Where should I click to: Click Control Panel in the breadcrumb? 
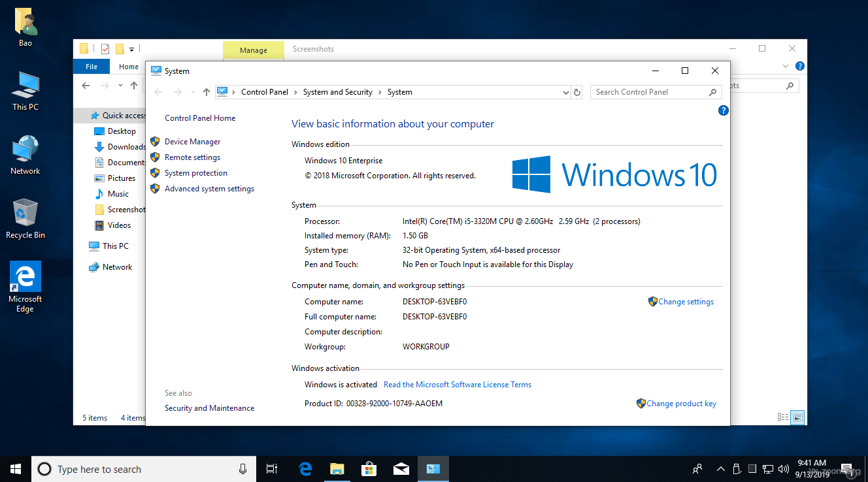click(265, 92)
